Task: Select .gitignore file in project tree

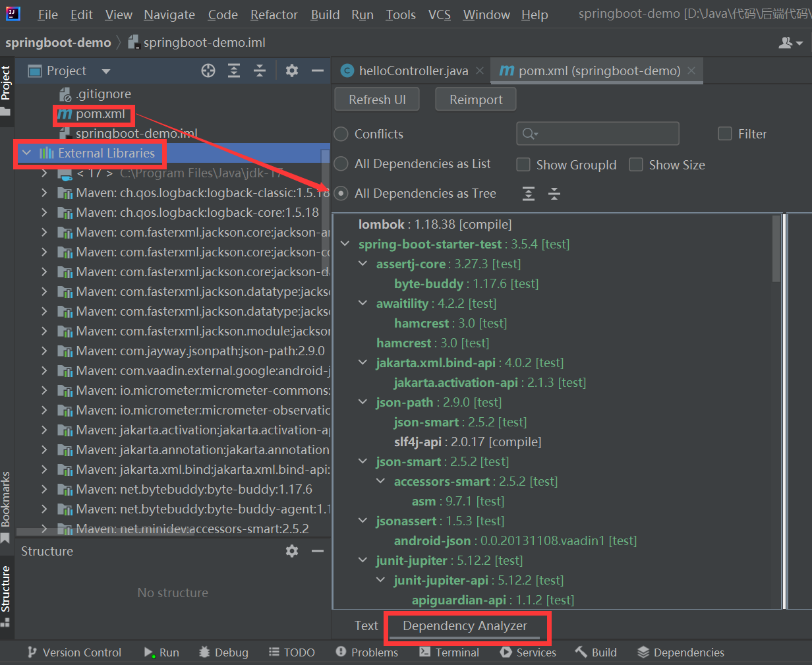Action: [96, 94]
